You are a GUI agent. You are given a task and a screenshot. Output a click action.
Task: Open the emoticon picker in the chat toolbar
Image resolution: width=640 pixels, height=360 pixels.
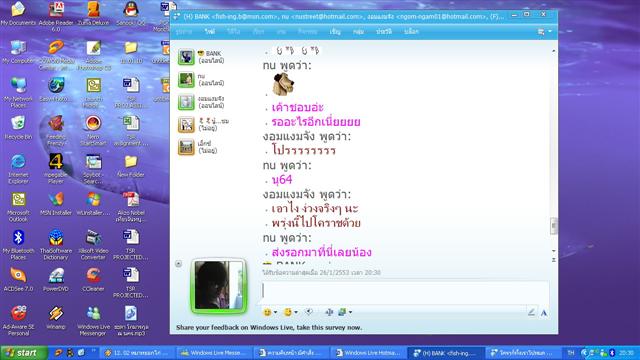point(267,312)
